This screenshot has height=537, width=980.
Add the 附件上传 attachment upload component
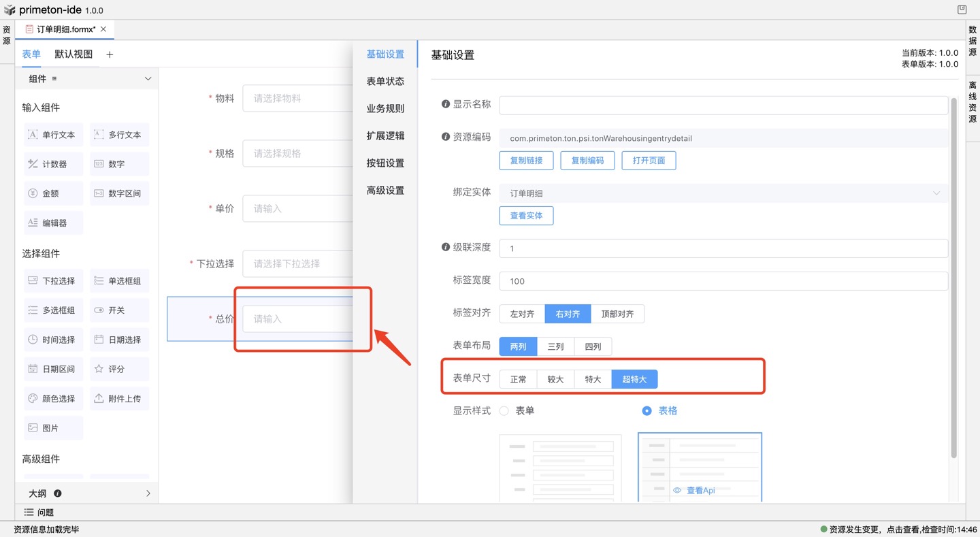coord(118,397)
